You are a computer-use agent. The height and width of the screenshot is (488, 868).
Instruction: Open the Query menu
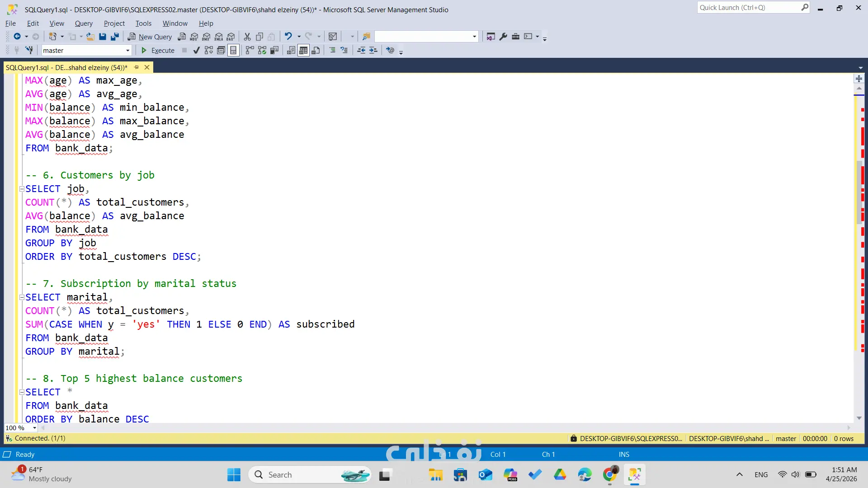click(84, 23)
